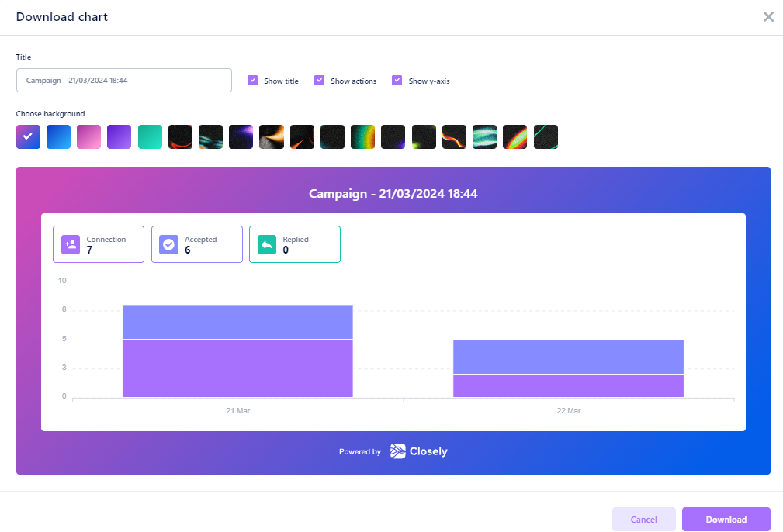Click the Closely logo icon

[397, 451]
